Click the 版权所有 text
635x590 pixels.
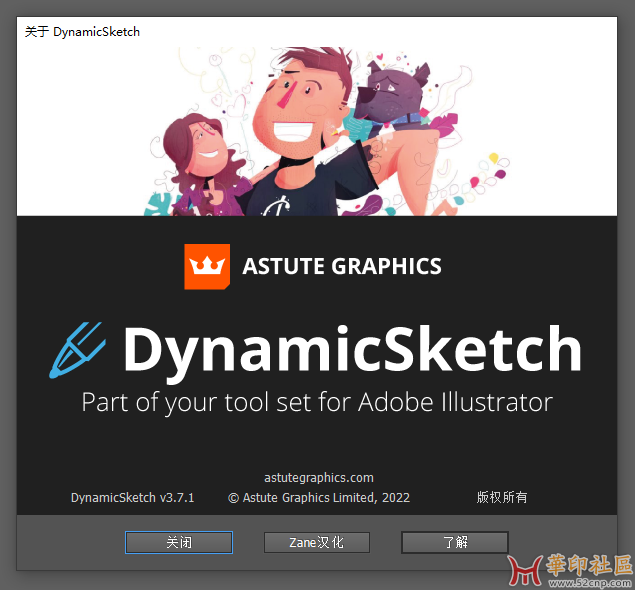502,497
